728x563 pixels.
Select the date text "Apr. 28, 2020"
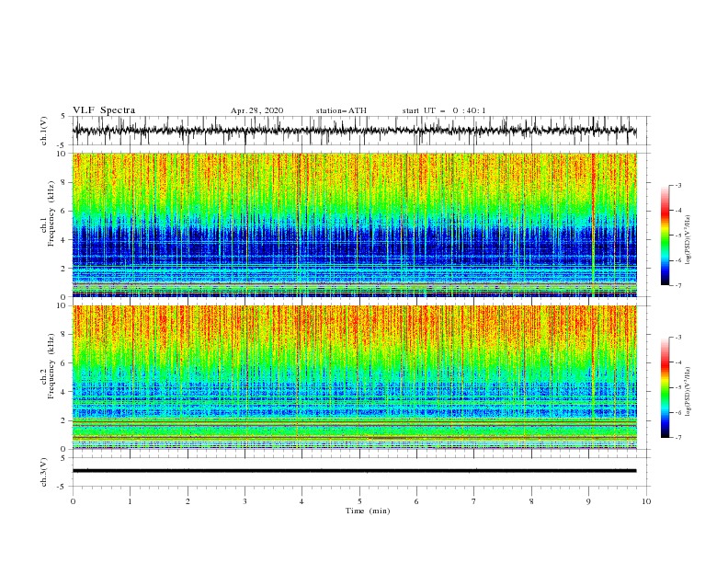256,110
